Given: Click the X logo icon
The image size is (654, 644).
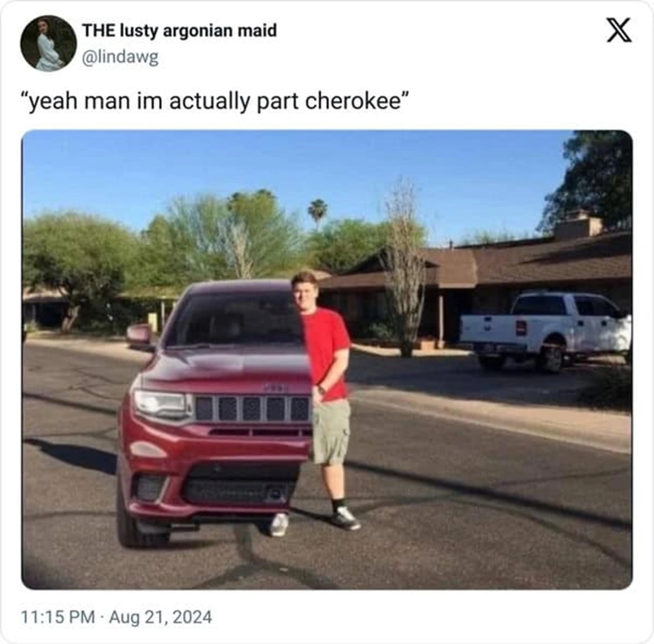Looking at the screenshot, I should (x=619, y=29).
